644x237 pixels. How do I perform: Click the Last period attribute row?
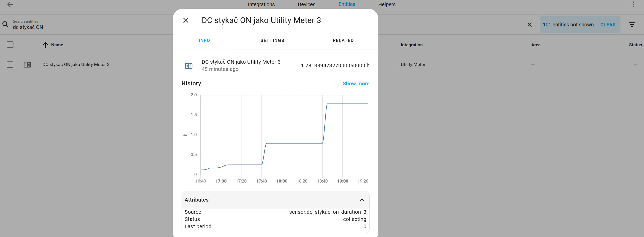click(275, 226)
